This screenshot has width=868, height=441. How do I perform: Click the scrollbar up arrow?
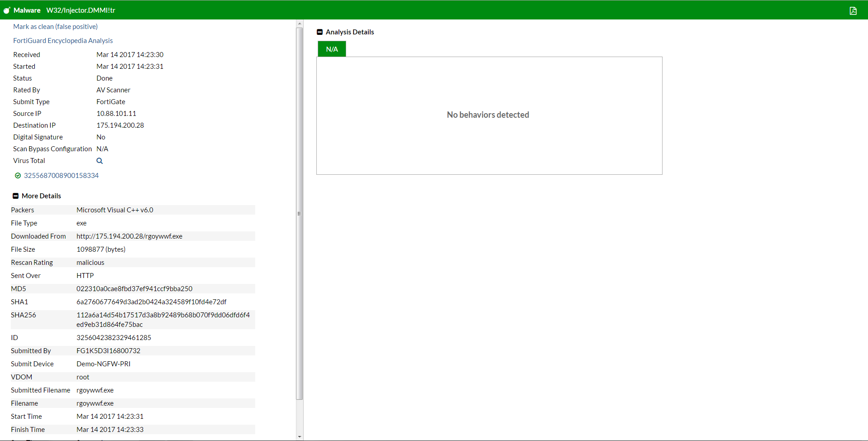tap(299, 24)
